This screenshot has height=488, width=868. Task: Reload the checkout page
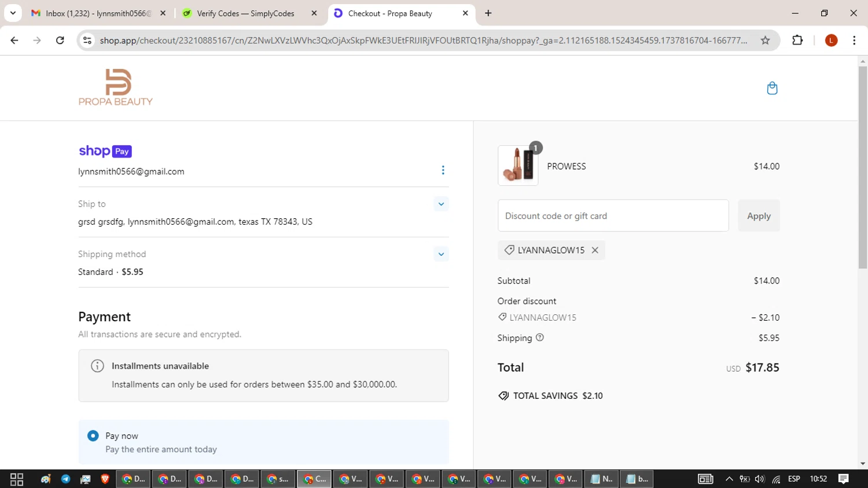point(60,40)
